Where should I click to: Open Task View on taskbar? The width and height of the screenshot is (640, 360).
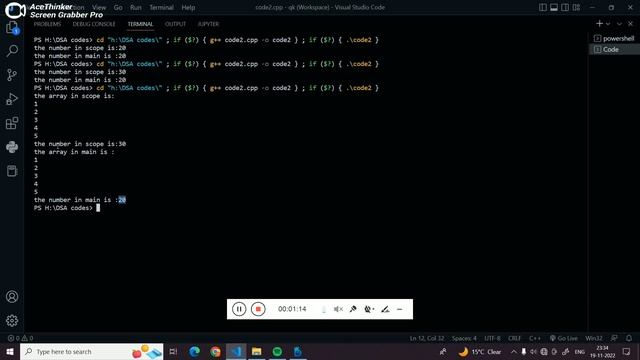(173, 351)
